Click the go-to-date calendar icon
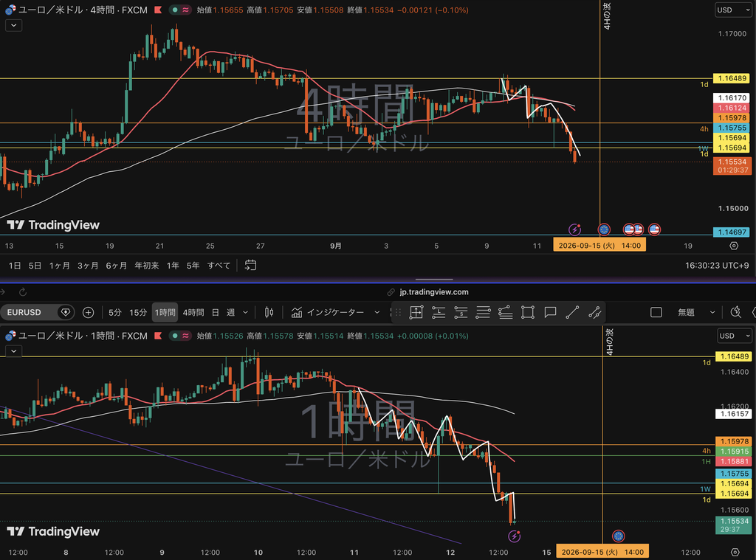This screenshot has width=756, height=560. tap(250, 266)
